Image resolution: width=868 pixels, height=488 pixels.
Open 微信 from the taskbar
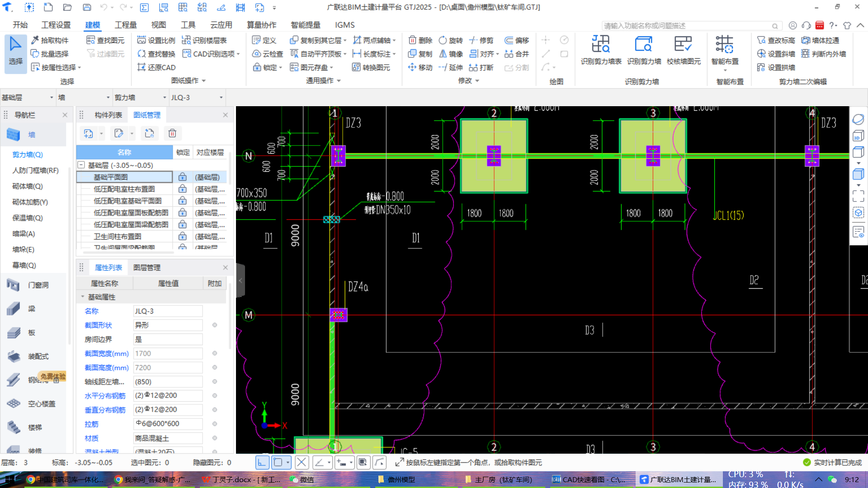coord(302,479)
